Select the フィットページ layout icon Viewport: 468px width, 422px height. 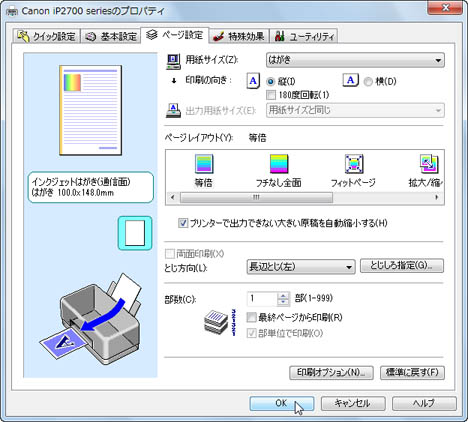pyautogui.click(x=354, y=164)
